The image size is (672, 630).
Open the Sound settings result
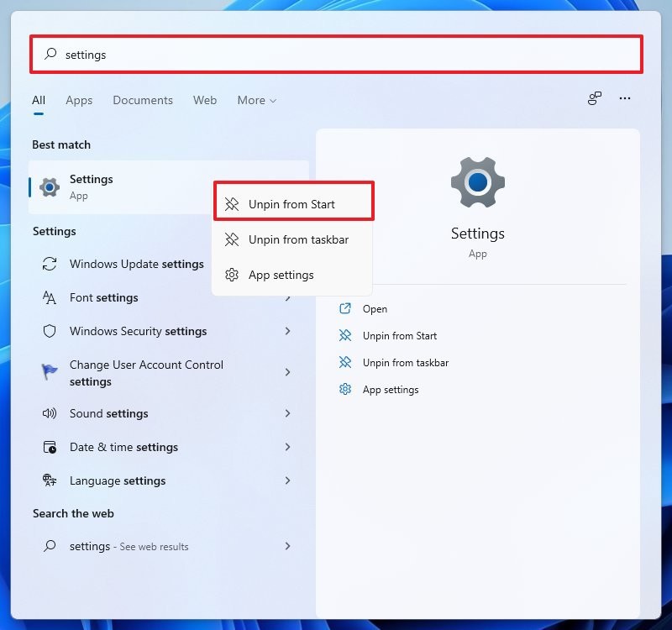pyautogui.click(x=169, y=413)
